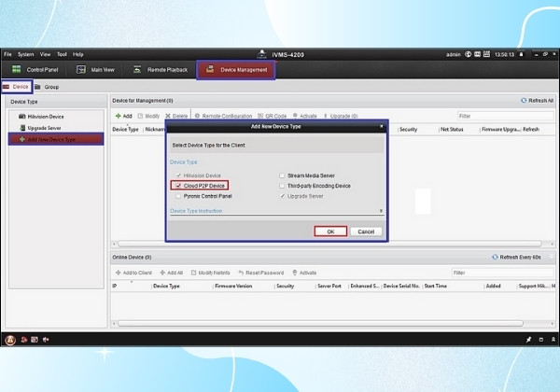Click the Device Serial No. column header

click(x=401, y=286)
